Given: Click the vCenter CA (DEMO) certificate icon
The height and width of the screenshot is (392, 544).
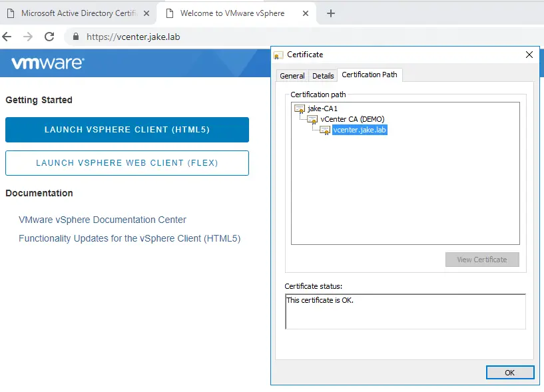Looking at the screenshot, I should point(312,119).
